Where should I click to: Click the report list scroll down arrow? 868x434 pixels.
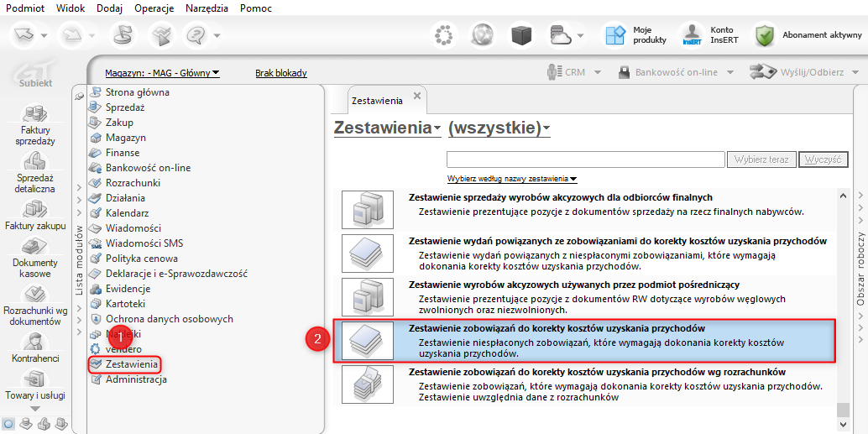tap(843, 423)
